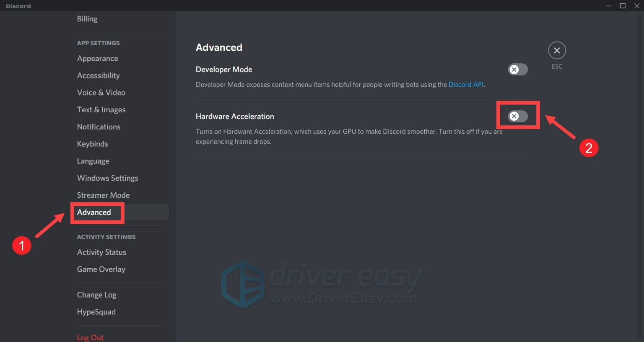Open the Game Overlay settings
Screen dimensions: 644x342
[101, 269]
